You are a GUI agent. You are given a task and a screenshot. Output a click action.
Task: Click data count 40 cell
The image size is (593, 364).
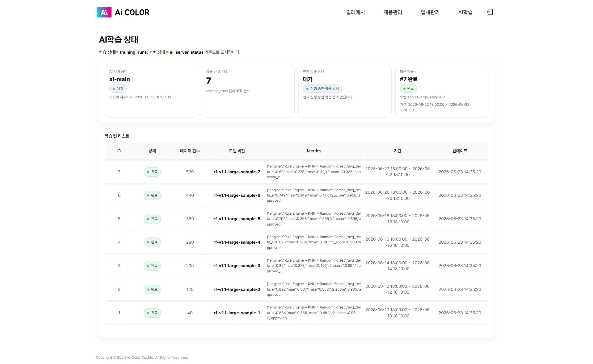190,313
